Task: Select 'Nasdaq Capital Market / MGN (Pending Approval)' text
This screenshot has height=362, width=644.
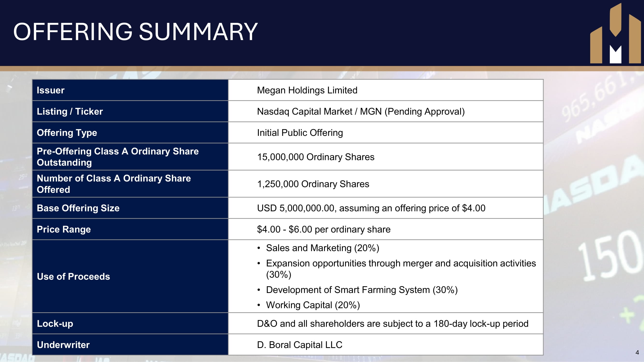Action: 361,111
